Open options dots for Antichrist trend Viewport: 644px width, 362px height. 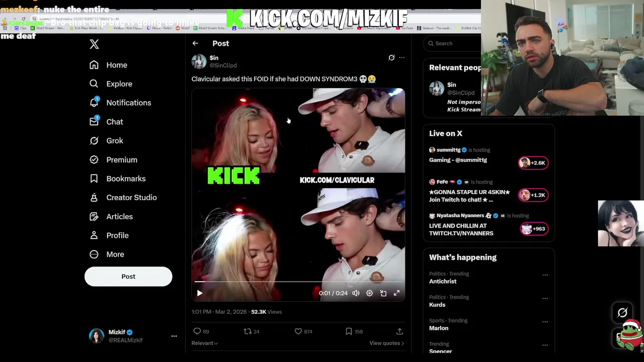(545, 275)
